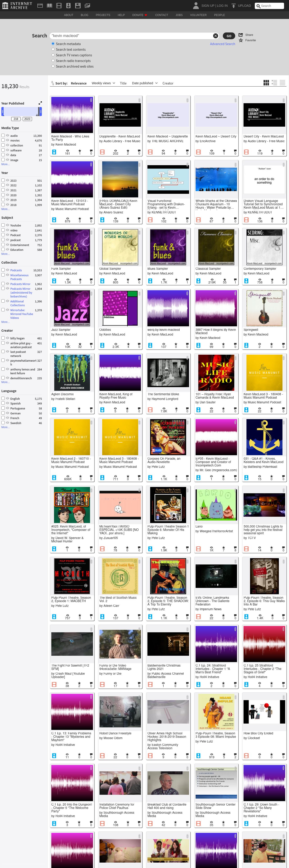The width and height of the screenshot is (289, 868).
Task: Expand More under Collection filter
Action: tap(5, 322)
